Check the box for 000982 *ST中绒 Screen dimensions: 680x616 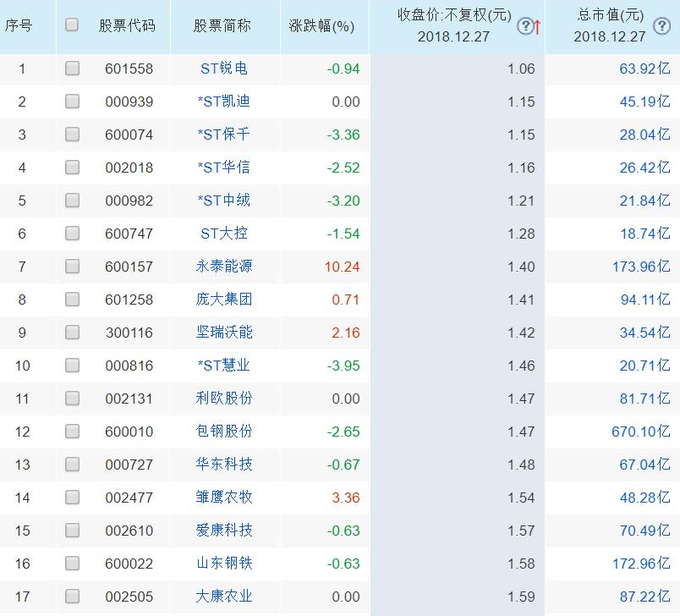click(x=72, y=200)
